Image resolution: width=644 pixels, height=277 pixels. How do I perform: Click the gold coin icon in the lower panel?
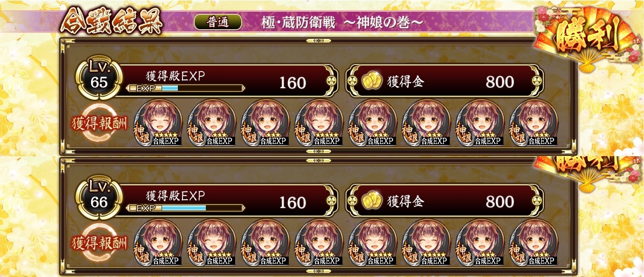click(x=372, y=201)
